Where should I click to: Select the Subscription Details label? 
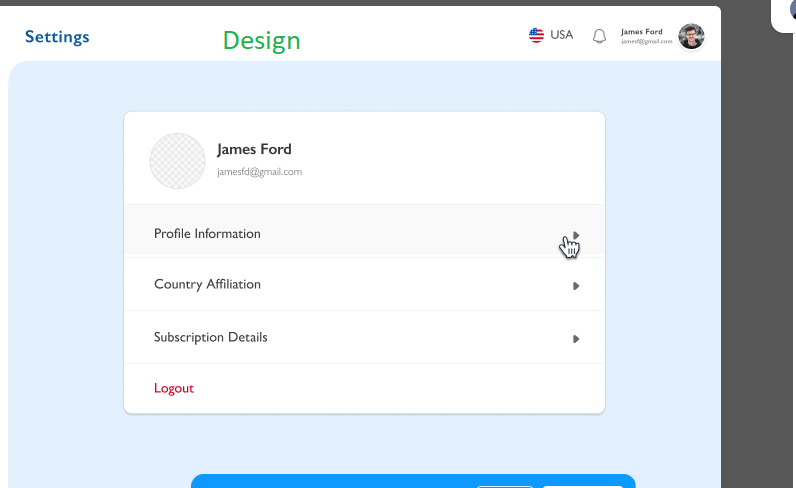click(211, 337)
